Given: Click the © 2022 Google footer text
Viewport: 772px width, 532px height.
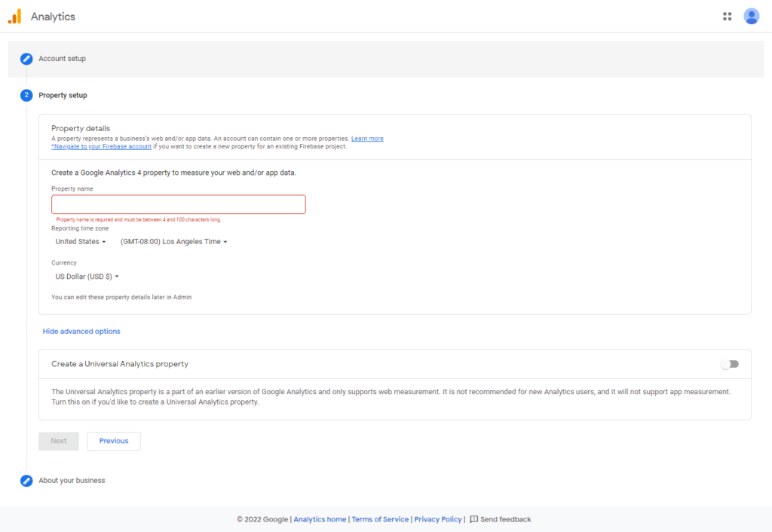Looking at the screenshot, I should 262,519.
